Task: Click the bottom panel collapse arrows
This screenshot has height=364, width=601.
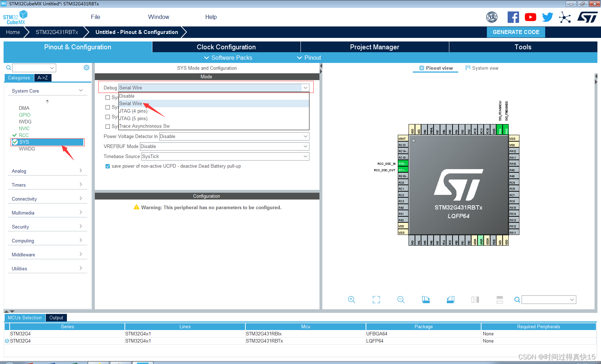Action: click(9, 311)
